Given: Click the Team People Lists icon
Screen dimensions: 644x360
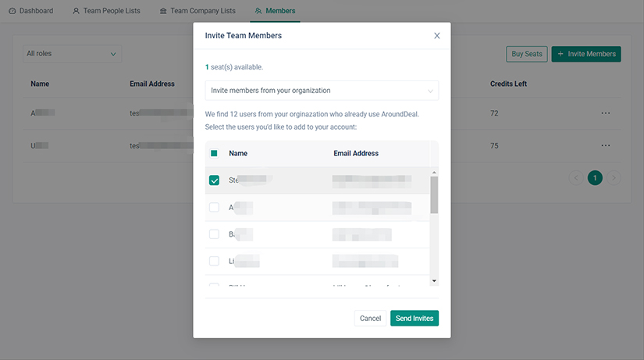Looking at the screenshot, I should click(76, 11).
